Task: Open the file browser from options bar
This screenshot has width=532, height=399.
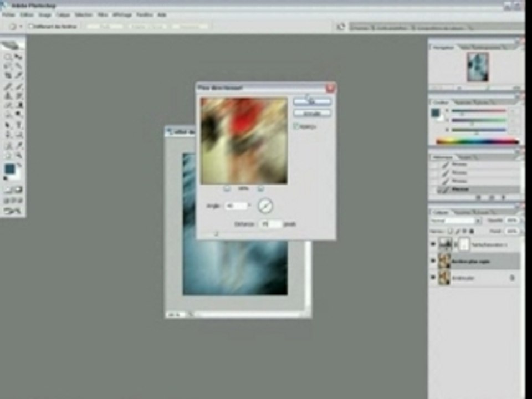Action: click(341, 27)
